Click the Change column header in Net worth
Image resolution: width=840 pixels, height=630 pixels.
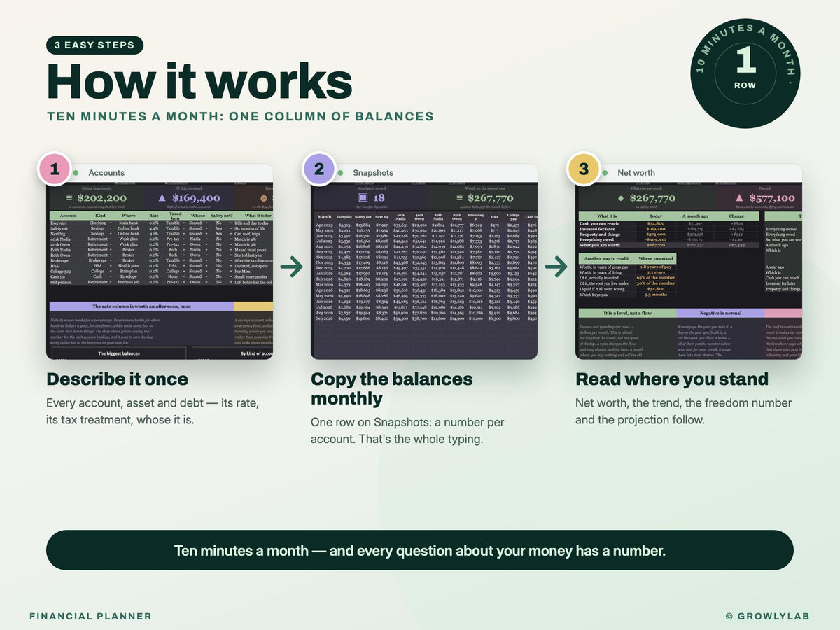click(x=736, y=216)
